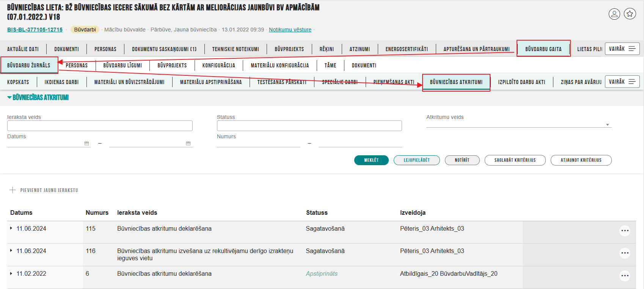Image resolution: width=644 pixels, height=289 pixels.
Task: Expand row 115 details arrow
Action: (11, 228)
